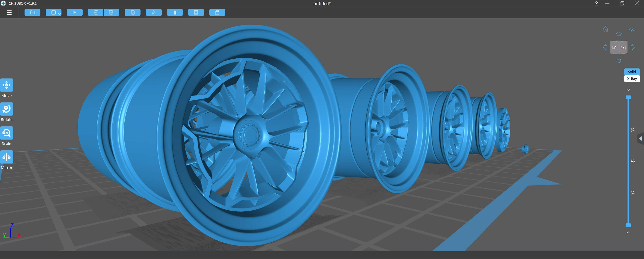Click the Hollow bottle toolbar icon
The width and height of the screenshot is (644, 259).
pyautogui.click(x=175, y=13)
